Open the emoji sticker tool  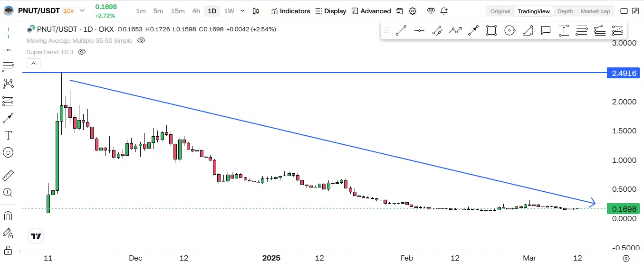(x=8, y=152)
